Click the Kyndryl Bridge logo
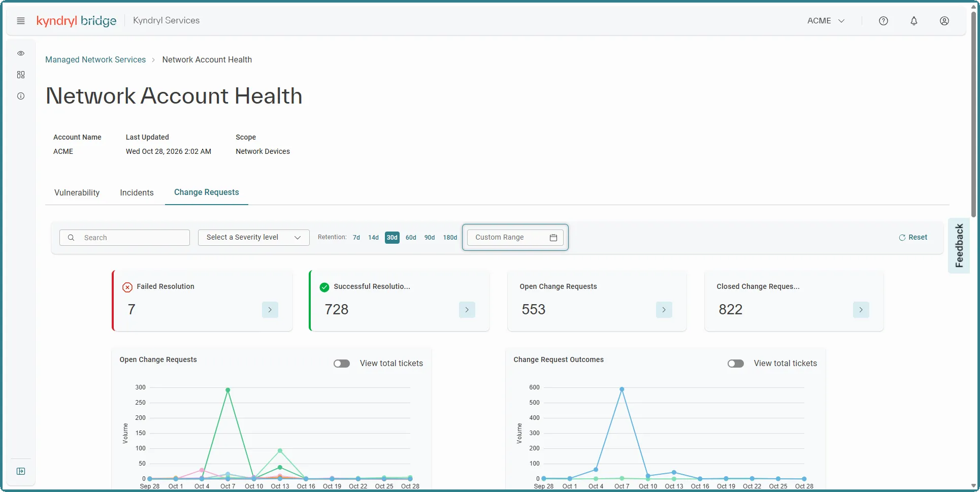The height and width of the screenshot is (492, 980). point(77,21)
